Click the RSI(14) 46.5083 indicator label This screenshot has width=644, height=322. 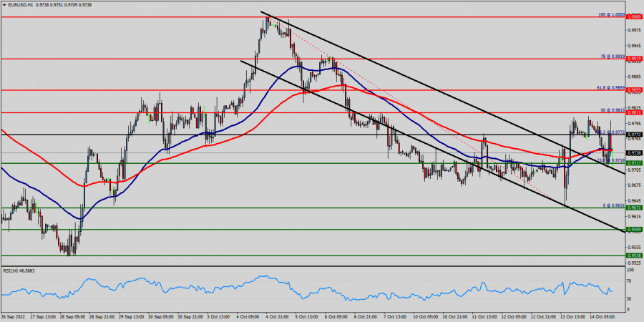pos(18,270)
